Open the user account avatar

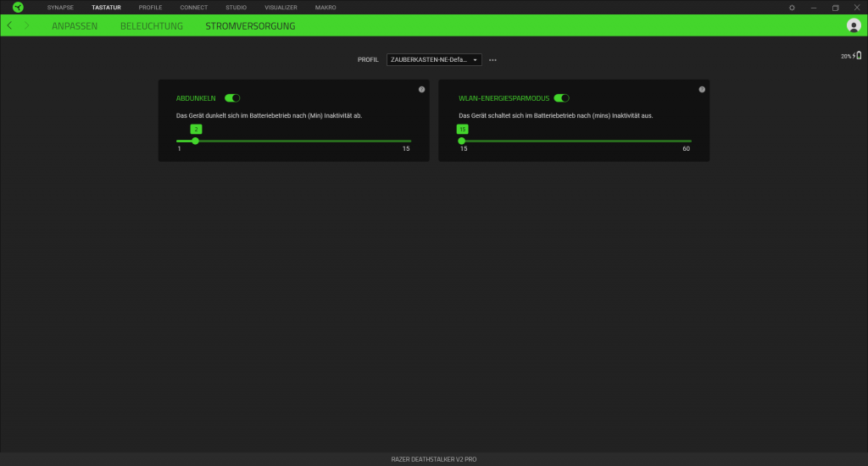854,25
